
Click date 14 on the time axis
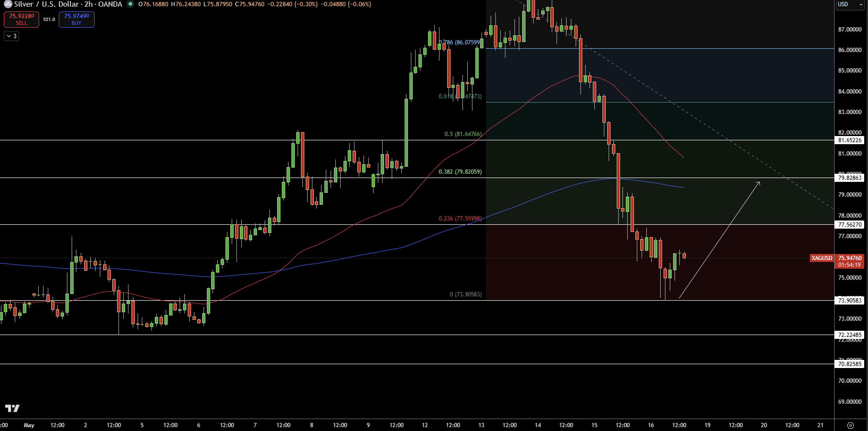(538, 425)
